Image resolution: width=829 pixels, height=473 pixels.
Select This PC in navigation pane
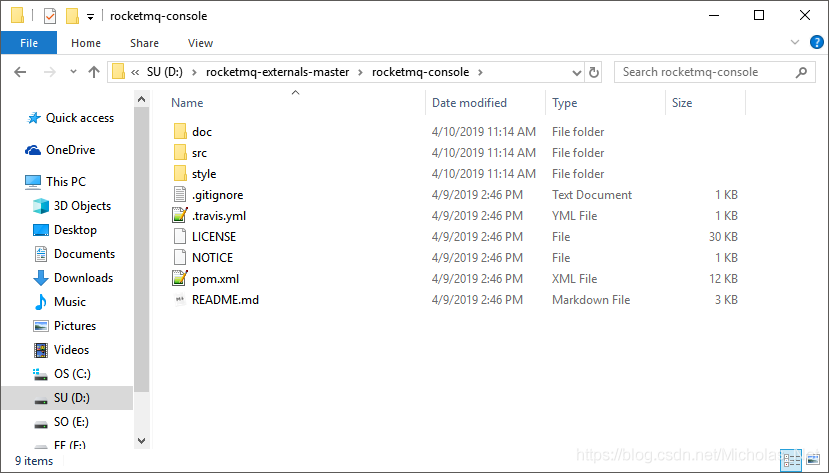(x=66, y=181)
